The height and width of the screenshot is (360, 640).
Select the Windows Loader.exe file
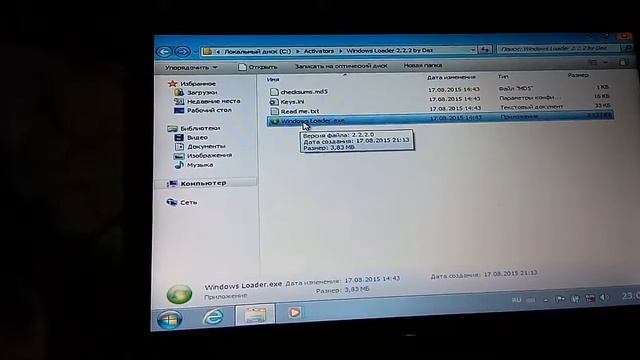312,121
